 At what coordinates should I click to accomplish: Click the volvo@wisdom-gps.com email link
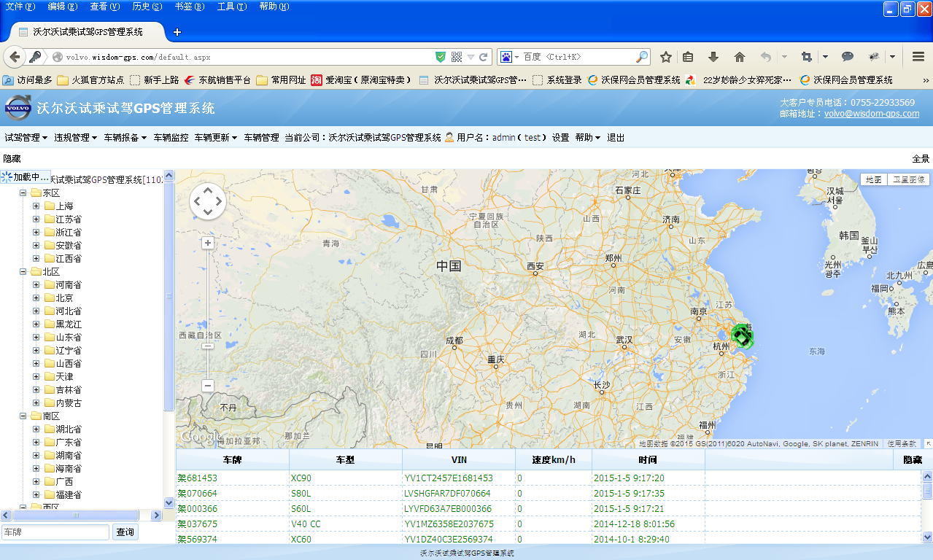[872, 114]
